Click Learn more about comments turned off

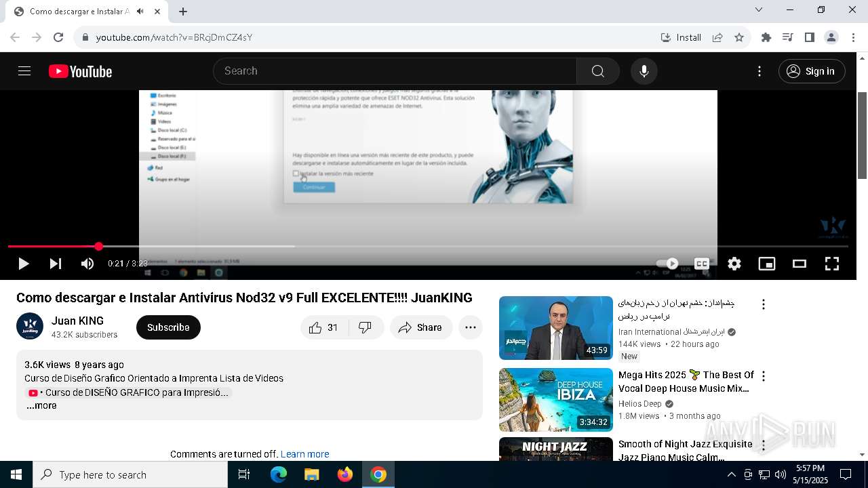point(304,454)
